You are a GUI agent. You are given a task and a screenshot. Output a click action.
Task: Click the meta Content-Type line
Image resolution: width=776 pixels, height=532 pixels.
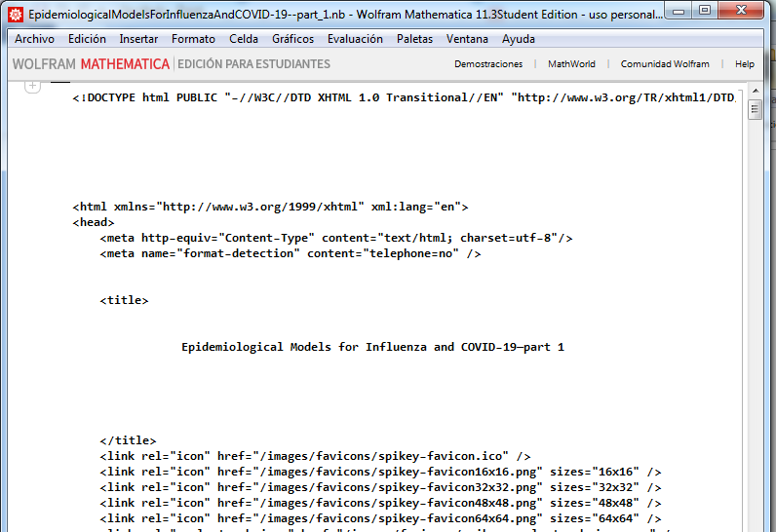tap(336, 239)
